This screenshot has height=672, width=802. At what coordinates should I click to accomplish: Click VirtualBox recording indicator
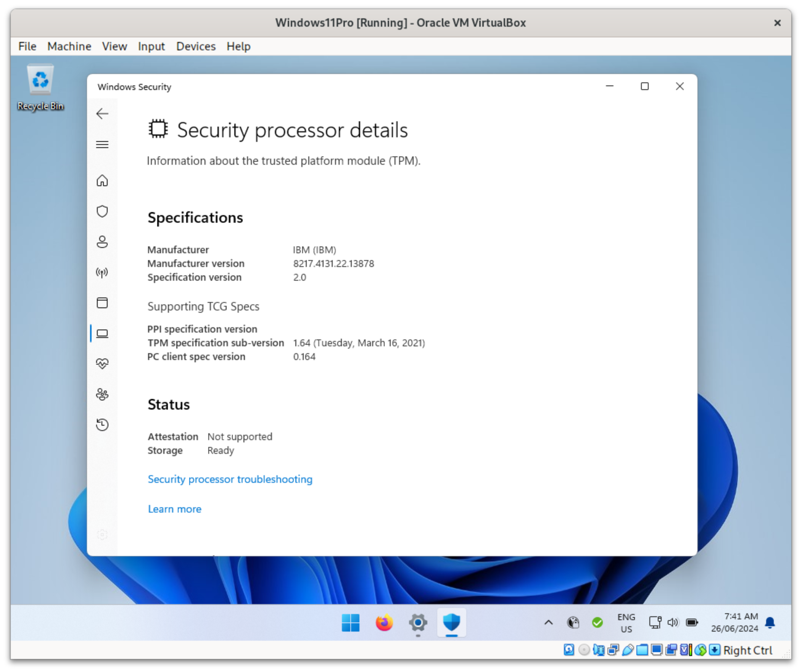pos(671,650)
